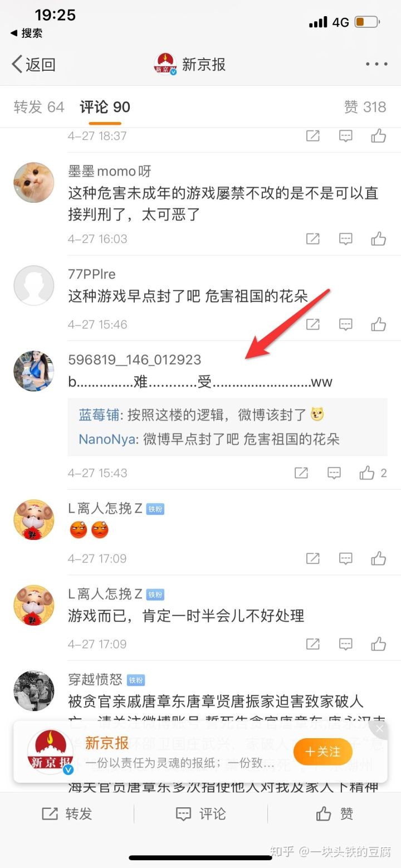Image resolution: width=401 pixels, height=868 pixels.
Task: Switch to the 转发 64 tab
Action: click(39, 107)
